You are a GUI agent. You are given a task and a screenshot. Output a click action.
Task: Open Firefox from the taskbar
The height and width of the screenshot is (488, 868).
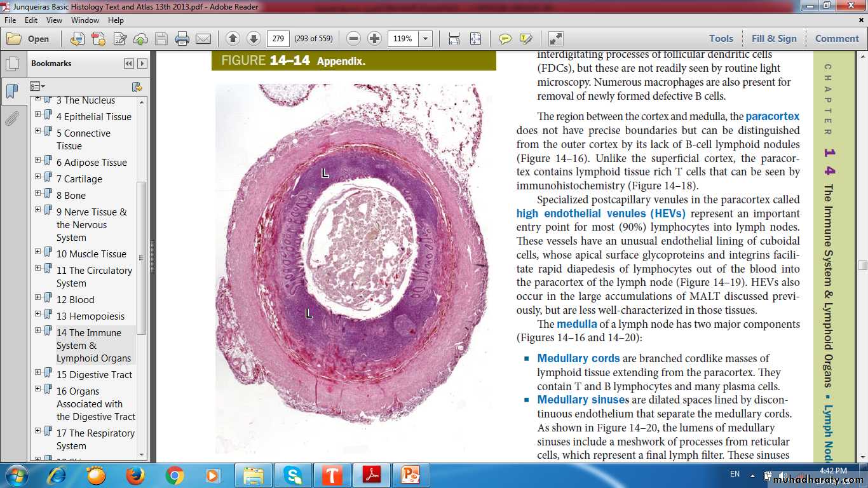(135, 475)
